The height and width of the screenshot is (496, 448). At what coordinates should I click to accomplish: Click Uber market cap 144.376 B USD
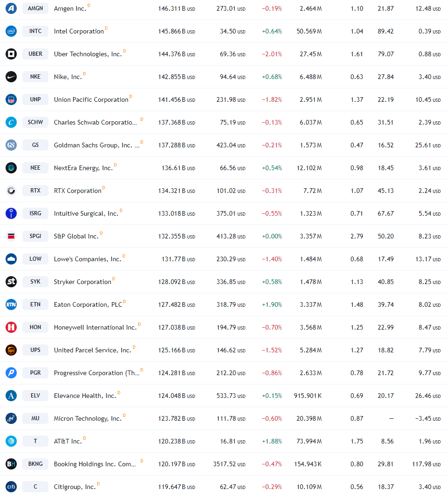177,54
